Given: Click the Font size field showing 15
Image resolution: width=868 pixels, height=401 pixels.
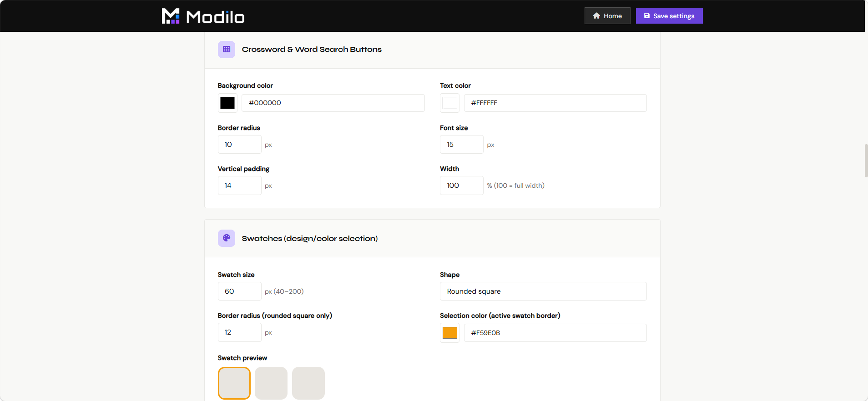Looking at the screenshot, I should [462, 145].
